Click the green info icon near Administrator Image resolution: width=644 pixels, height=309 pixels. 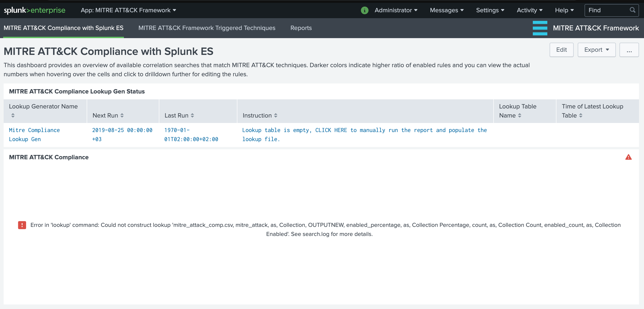(x=364, y=10)
